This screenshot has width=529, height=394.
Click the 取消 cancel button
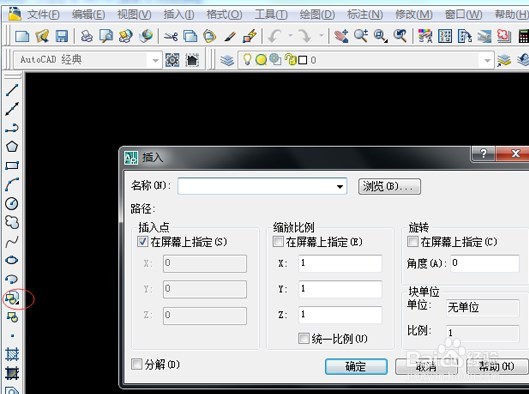pos(426,366)
